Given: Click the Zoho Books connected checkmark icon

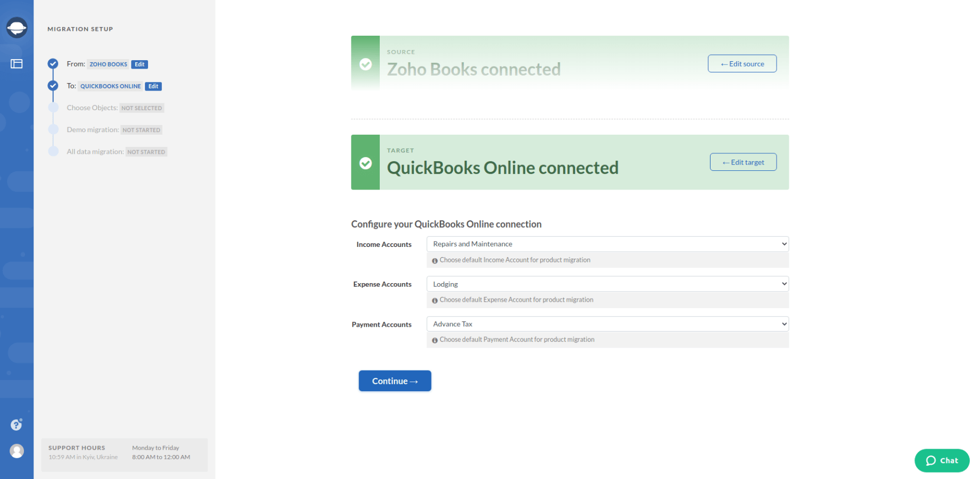Looking at the screenshot, I should tap(365, 64).
